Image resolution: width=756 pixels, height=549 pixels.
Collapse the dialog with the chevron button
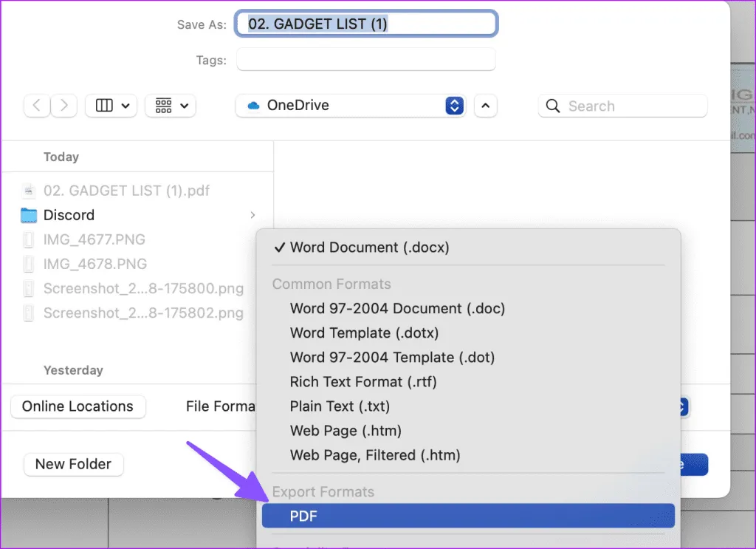click(x=485, y=106)
